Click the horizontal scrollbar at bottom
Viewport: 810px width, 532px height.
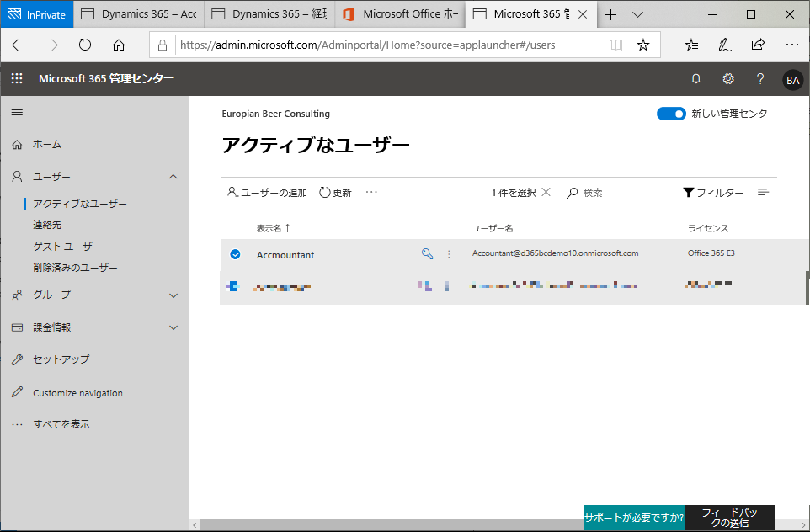coord(392,524)
